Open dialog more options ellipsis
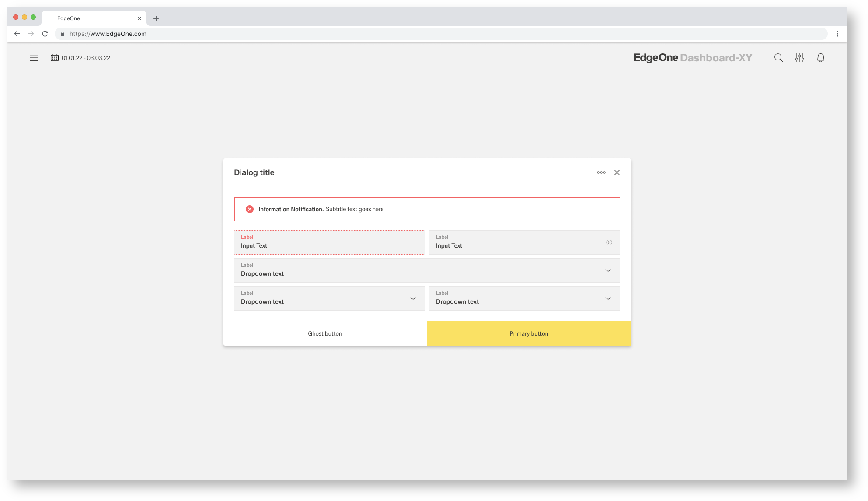The height and width of the screenshot is (501, 868). [601, 172]
